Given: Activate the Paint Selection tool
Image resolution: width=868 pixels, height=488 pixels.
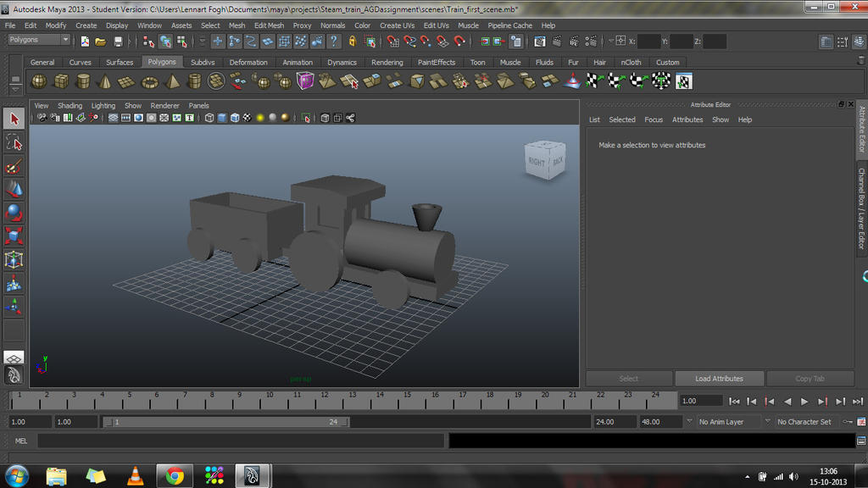Looking at the screenshot, I should tap(14, 166).
